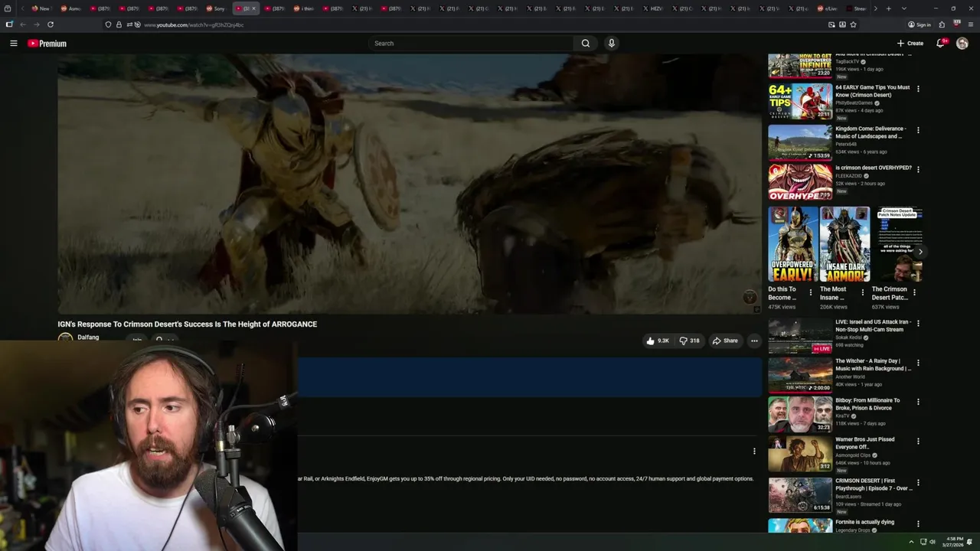
Task: Share this video
Action: click(725, 341)
